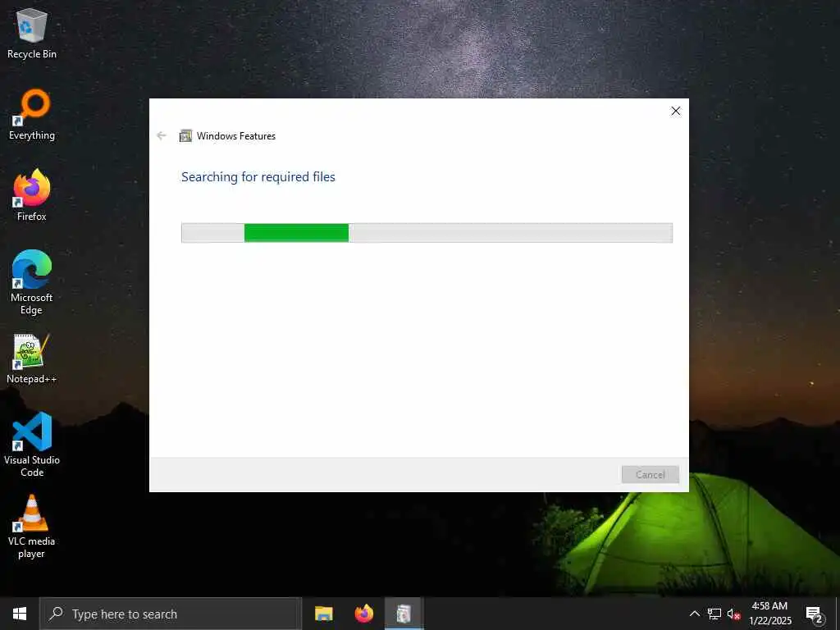840x630 pixels.
Task: Click the 'Searching for required files' heading
Action: click(258, 177)
